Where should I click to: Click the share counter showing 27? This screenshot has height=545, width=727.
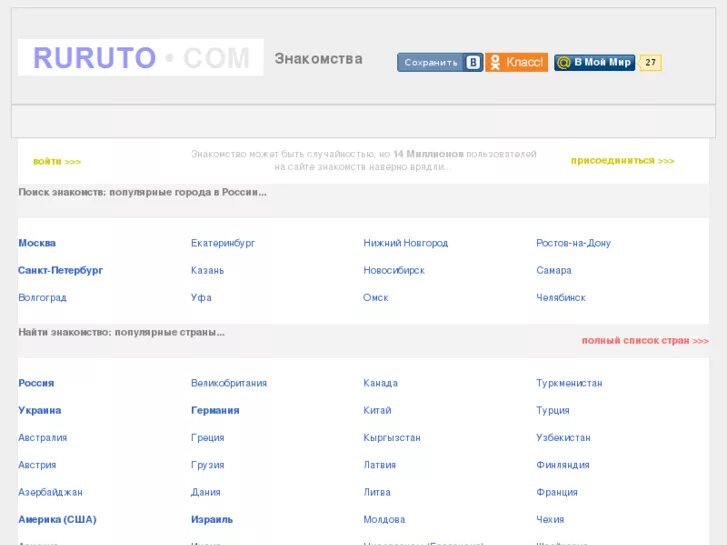click(x=650, y=62)
